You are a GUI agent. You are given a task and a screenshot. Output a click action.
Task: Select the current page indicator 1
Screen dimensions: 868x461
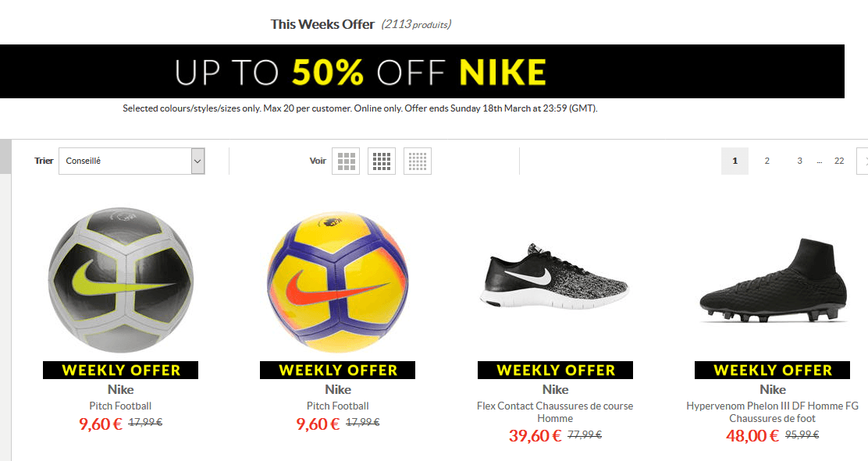[735, 161]
